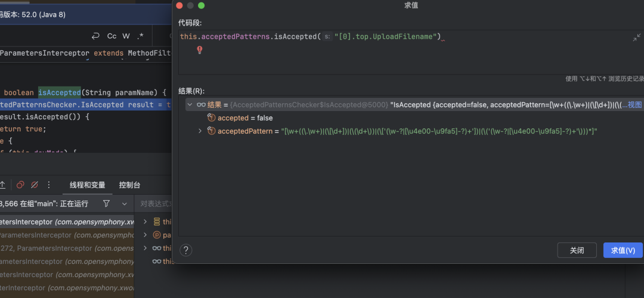Click the glasses icon on third variable row
This screenshot has height=298, width=644.
156,248
